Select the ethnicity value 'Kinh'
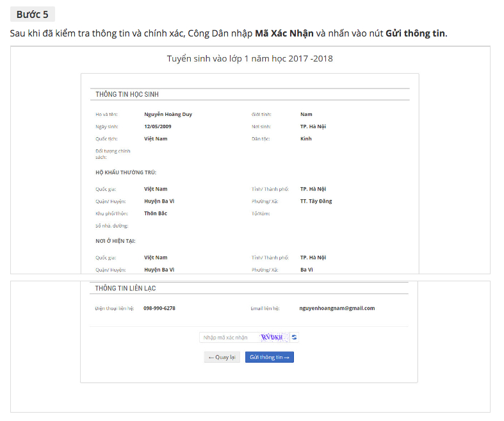 pos(306,138)
